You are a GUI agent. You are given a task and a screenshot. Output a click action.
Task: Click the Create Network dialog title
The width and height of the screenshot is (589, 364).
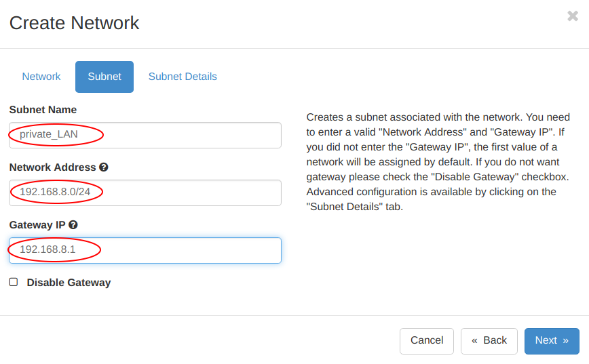click(75, 23)
